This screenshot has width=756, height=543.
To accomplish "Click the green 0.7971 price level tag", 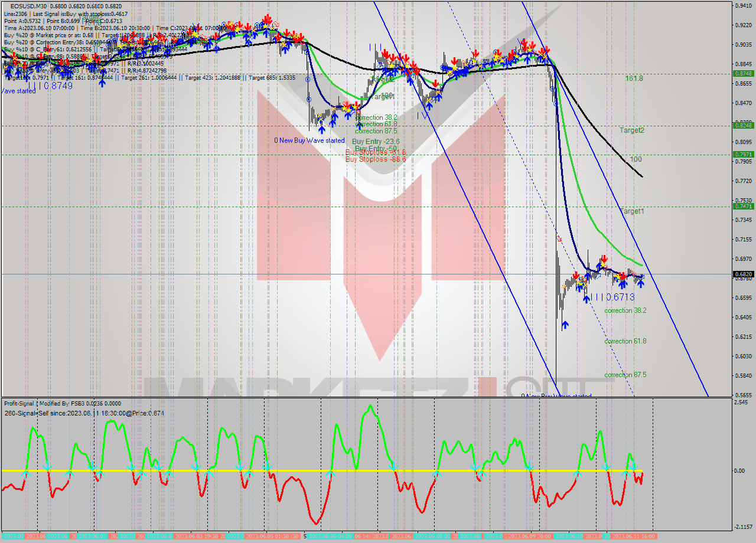I will (742, 154).
